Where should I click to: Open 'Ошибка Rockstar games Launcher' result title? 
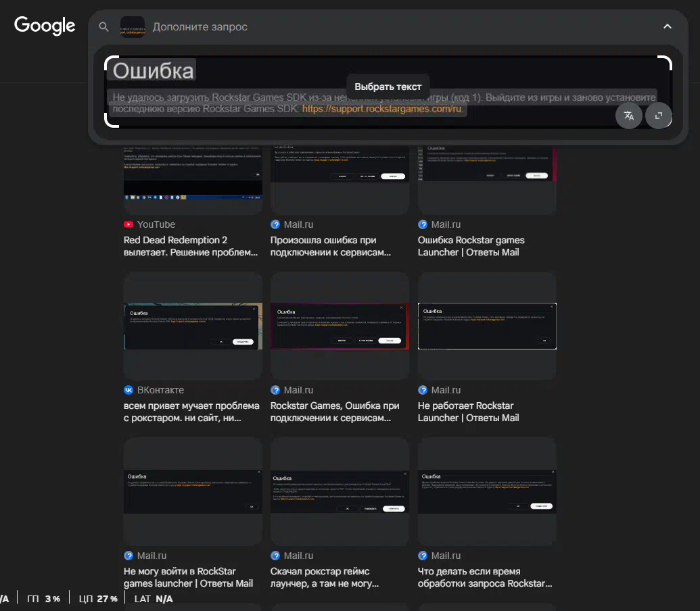(x=471, y=246)
